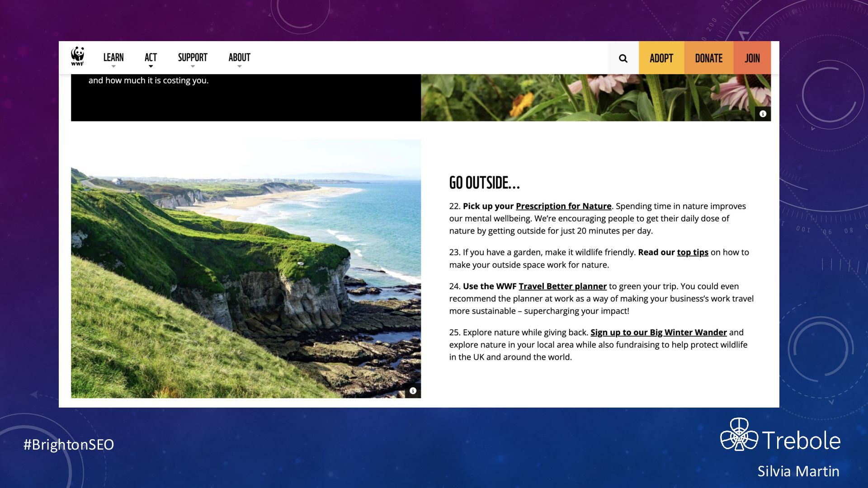Image resolution: width=868 pixels, height=488 pixels.
Task: Click info icon on coastal cliff photo
Action: click(x=413, y=391)
